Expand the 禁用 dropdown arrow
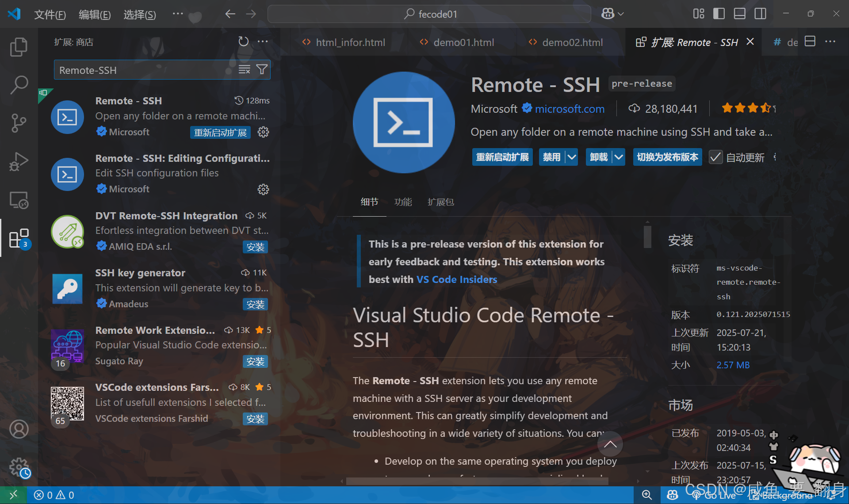849x504 pixels. tap(572, 157)
